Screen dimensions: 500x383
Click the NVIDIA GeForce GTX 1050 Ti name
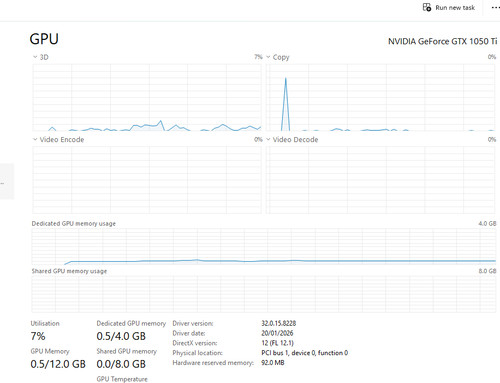coord(442,41)
